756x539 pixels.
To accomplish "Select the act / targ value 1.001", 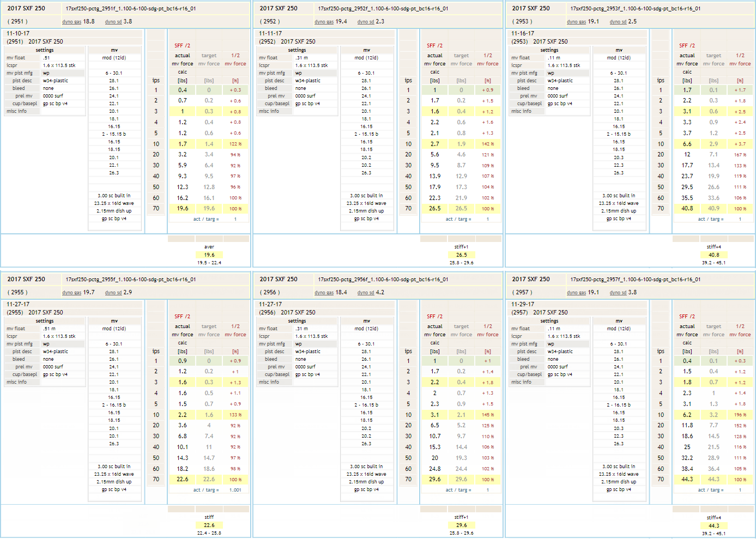I will pos(235,490).
